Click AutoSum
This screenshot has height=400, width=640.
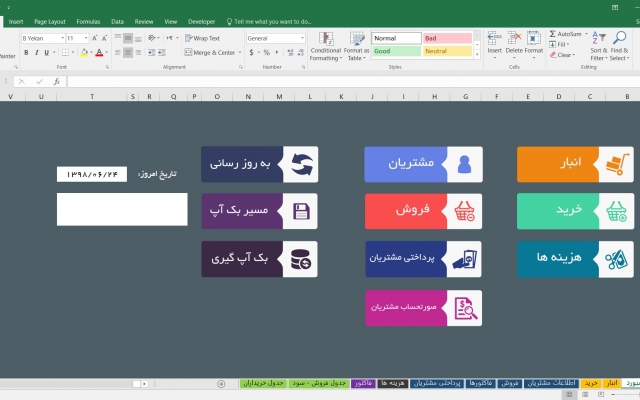(x=565, y=34)
